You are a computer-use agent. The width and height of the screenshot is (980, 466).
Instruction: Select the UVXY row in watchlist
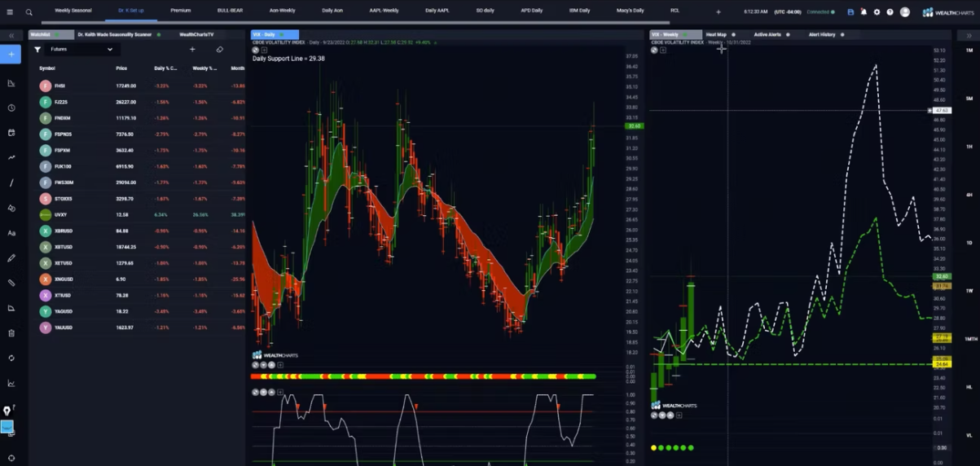pyautogui.click(x=138, y=215)
